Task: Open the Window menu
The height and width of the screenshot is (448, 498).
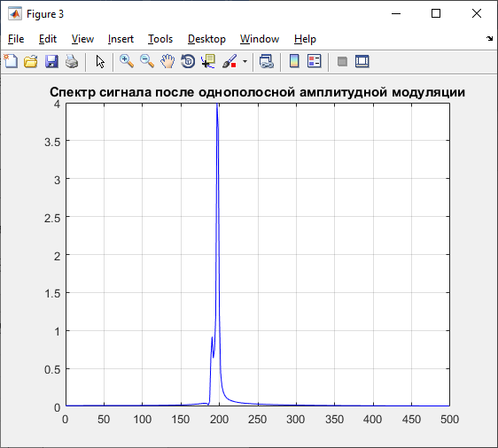Action: (x=260, y=39)
